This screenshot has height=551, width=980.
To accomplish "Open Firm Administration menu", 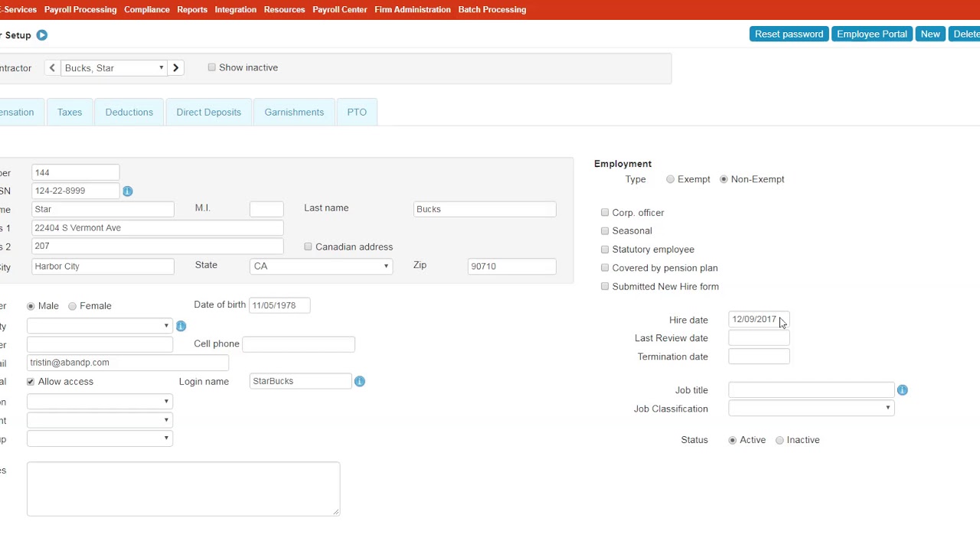I will (413, 9).
